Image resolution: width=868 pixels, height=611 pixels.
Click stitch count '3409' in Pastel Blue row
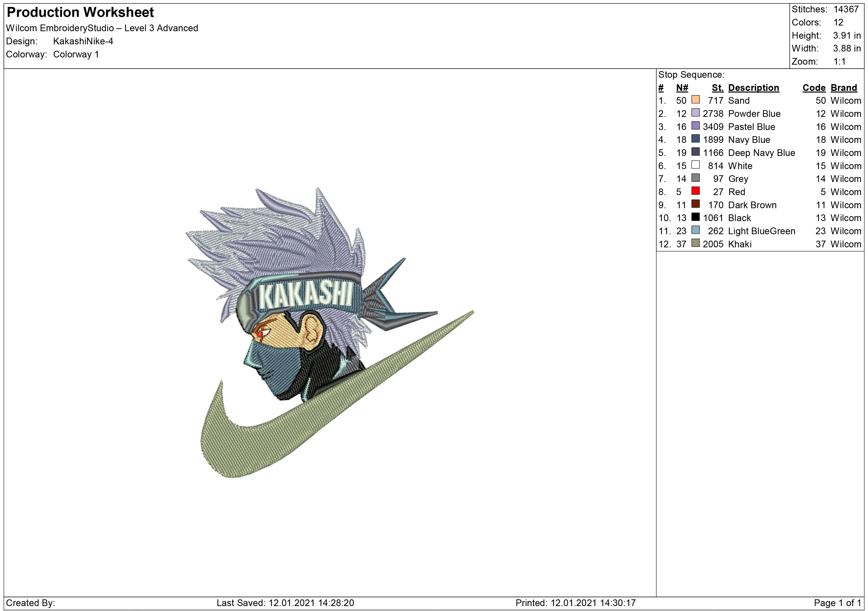(713, 127)
